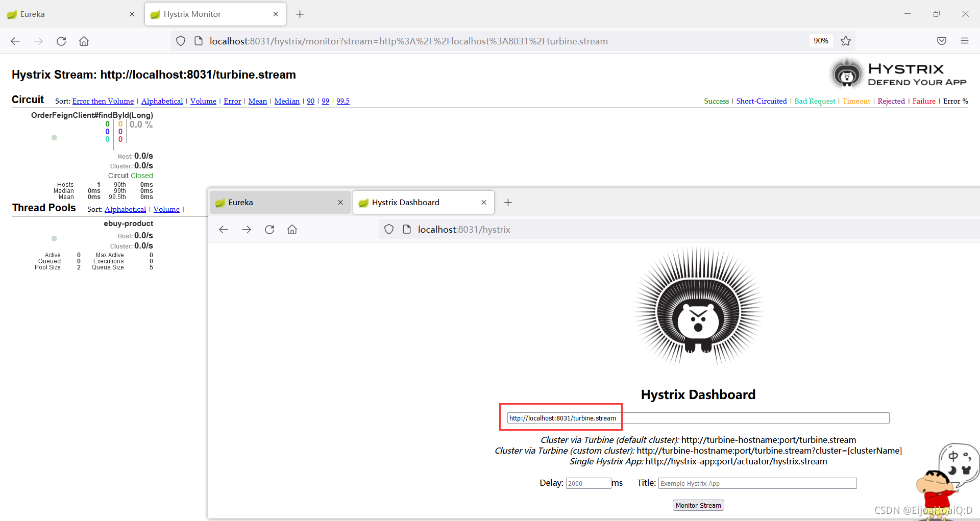Screen dimensions: 980x521
Task: Click the page icon beside localhost:8031/hystrix
Action: pyautogui.click(x=407, y=230)
